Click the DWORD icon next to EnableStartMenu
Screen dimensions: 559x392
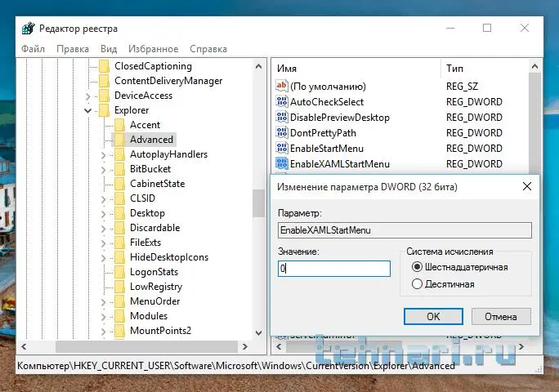[282, 148]
